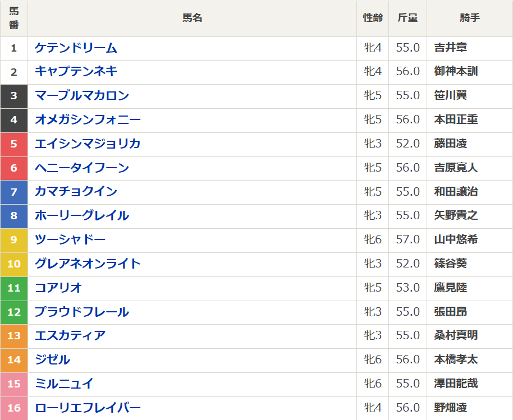Open エイシンマジョリカ details
This screenshot has height=420, width=513.
coord(88,144)
